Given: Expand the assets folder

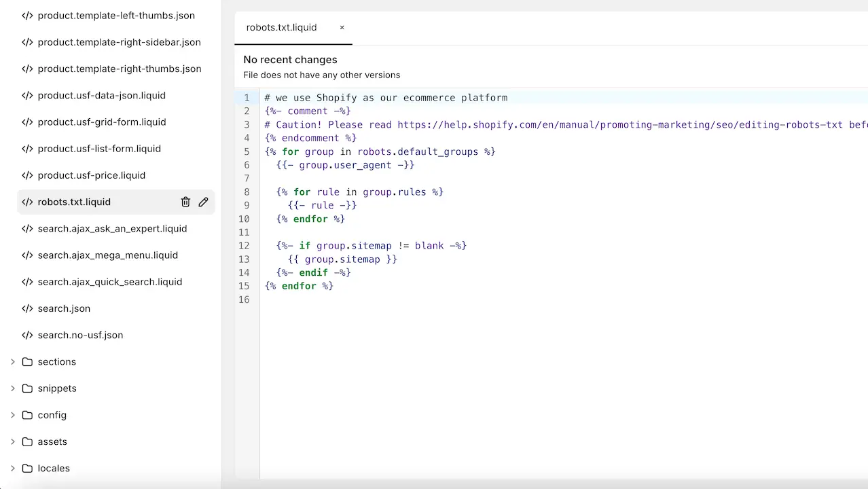Looking at the screenshot, I should pyautogui.click(x=13, y=441).
